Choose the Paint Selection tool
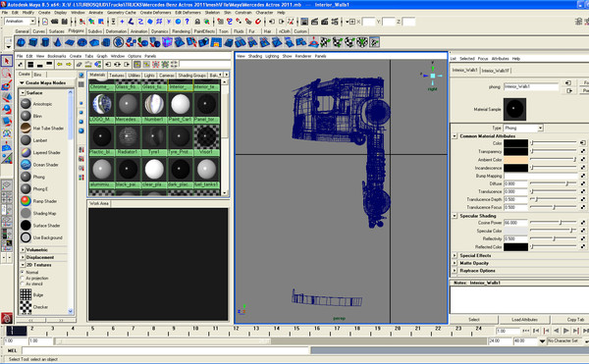 (x=7, y=85)
